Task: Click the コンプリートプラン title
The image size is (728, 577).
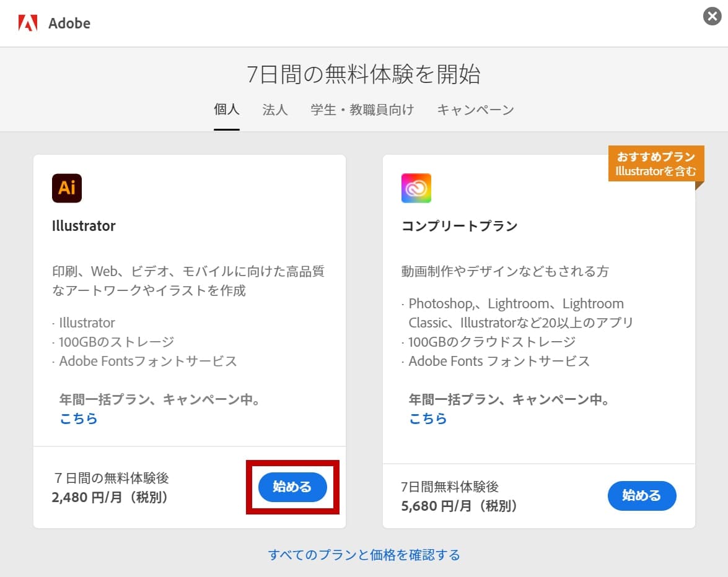Action: coord(459,226)
